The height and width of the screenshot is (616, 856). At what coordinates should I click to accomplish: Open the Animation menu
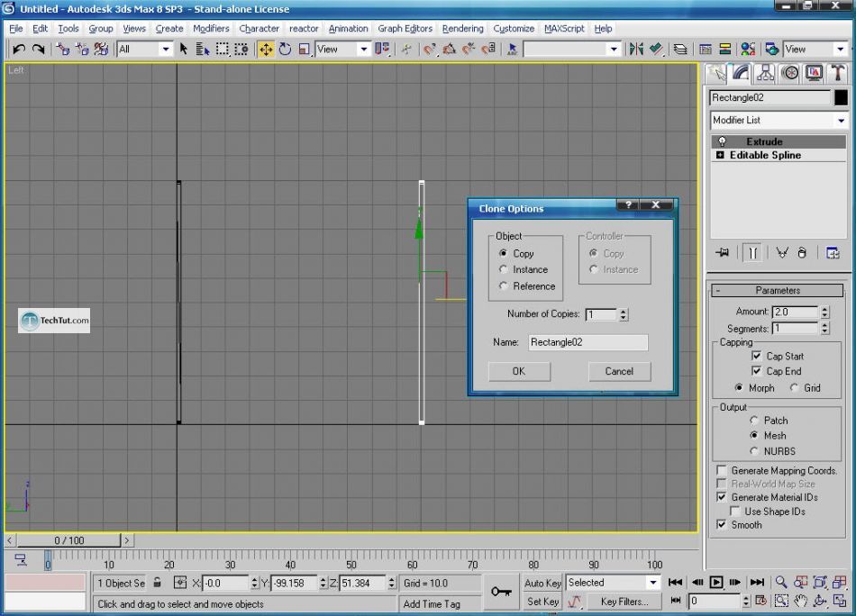point(348,29)
